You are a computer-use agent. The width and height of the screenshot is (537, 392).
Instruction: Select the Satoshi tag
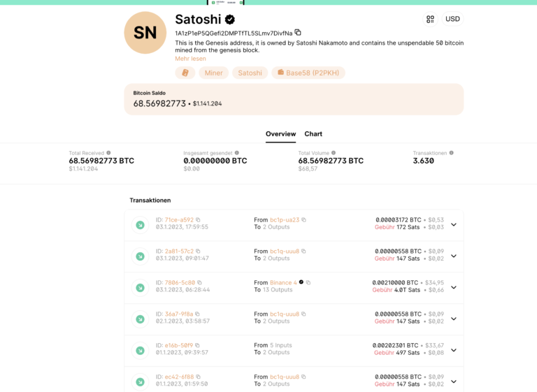[250, 73]
